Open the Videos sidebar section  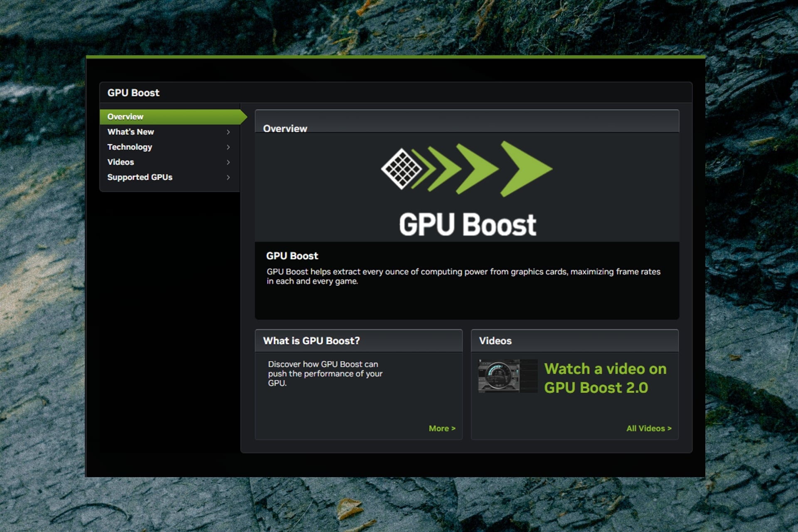click(x=120, y=162)
